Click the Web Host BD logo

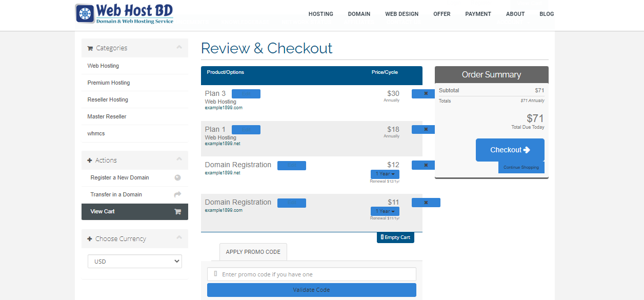tap(125, 14)
